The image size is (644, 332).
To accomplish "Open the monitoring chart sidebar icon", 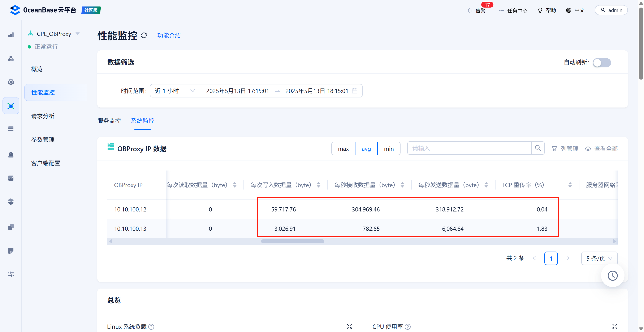I will 11,178.
